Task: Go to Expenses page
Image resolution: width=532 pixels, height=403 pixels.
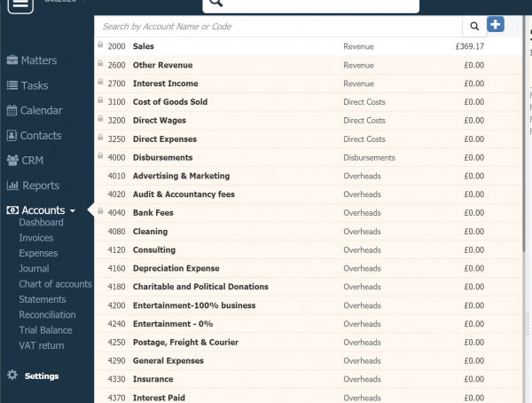Action: click(38, 253)
